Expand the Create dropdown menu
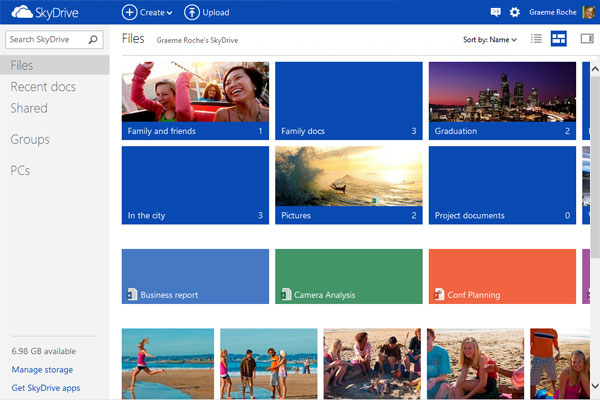Viewport: 600px width, 400px height. [147, 12]
